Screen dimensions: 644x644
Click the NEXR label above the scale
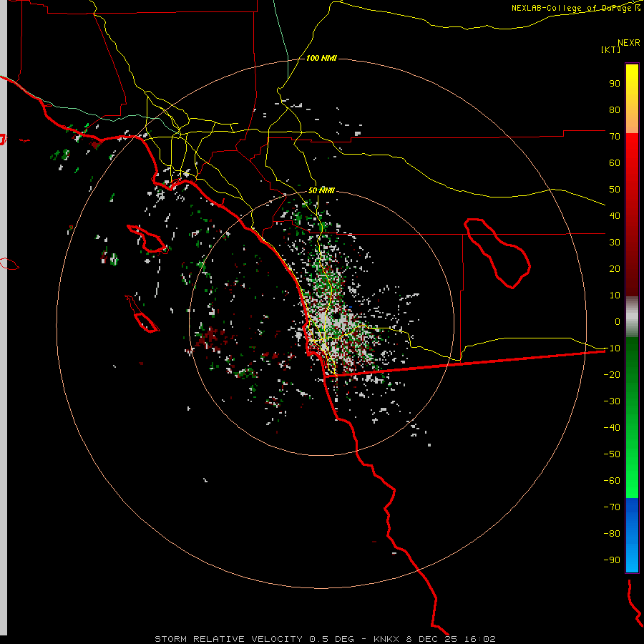[x=629, y=43]
